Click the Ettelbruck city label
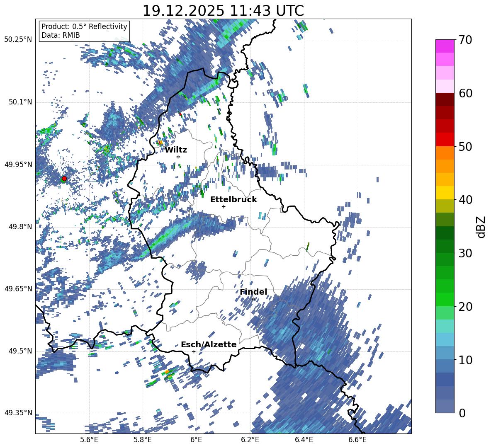This screenshot has height=448, width=491. click(x=233, y=200)
